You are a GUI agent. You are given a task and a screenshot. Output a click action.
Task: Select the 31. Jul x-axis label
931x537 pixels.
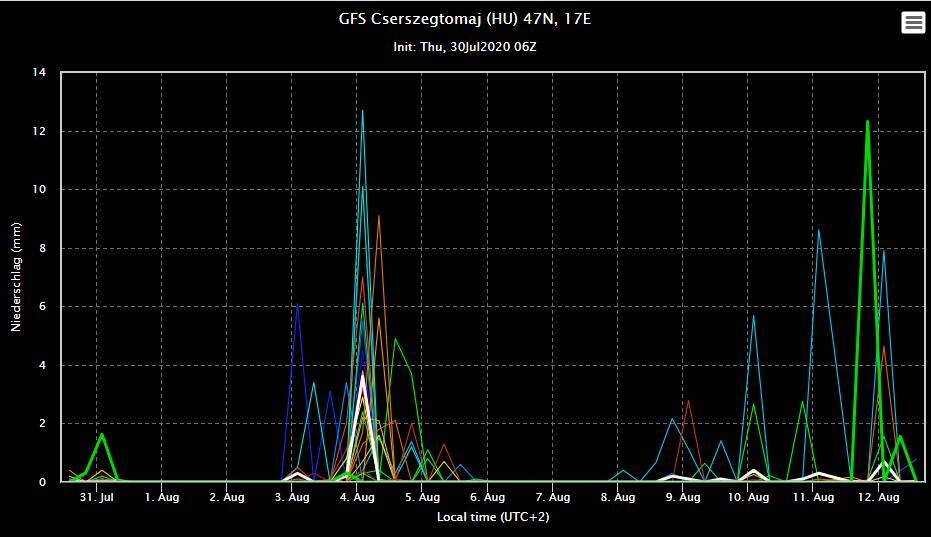[96, 497]
